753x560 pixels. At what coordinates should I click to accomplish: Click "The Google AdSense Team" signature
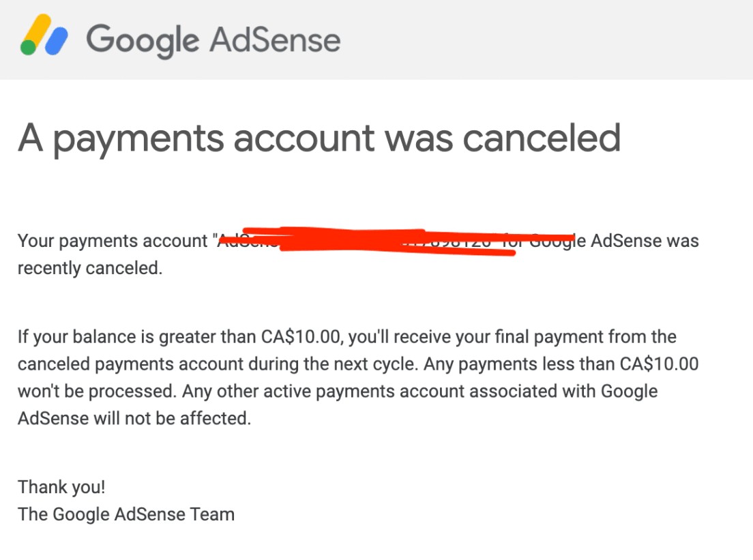coord(126,514)
